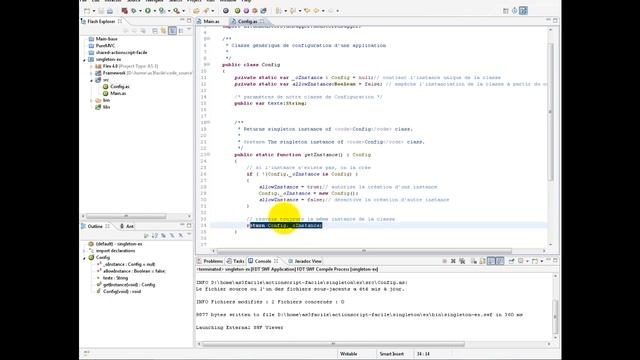Click the Console horizontal scrollbar
The width and height of the screenshot is (640, 360).
coord(333,344)
